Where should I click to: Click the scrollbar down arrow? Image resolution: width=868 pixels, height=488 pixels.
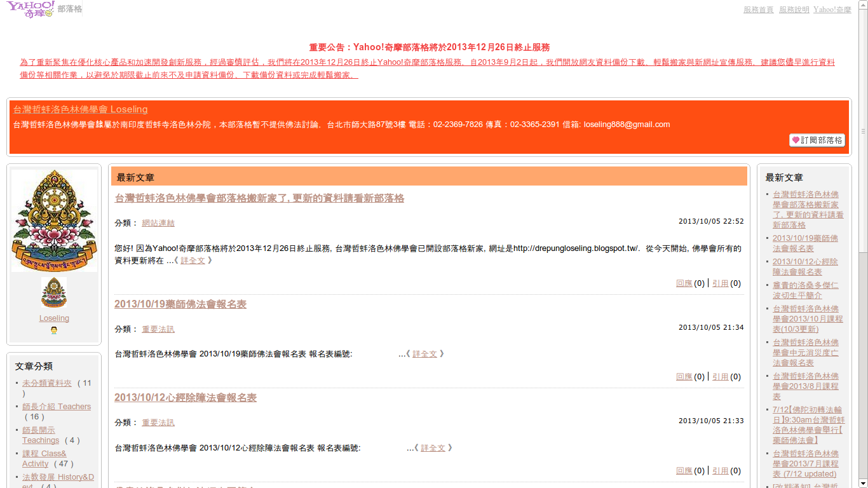point(863,483)
